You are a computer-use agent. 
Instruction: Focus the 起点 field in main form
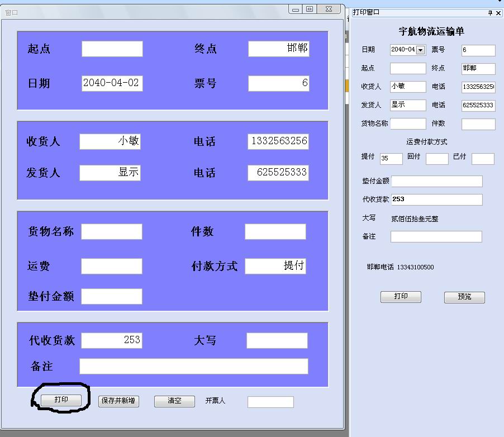pos(112,49)
